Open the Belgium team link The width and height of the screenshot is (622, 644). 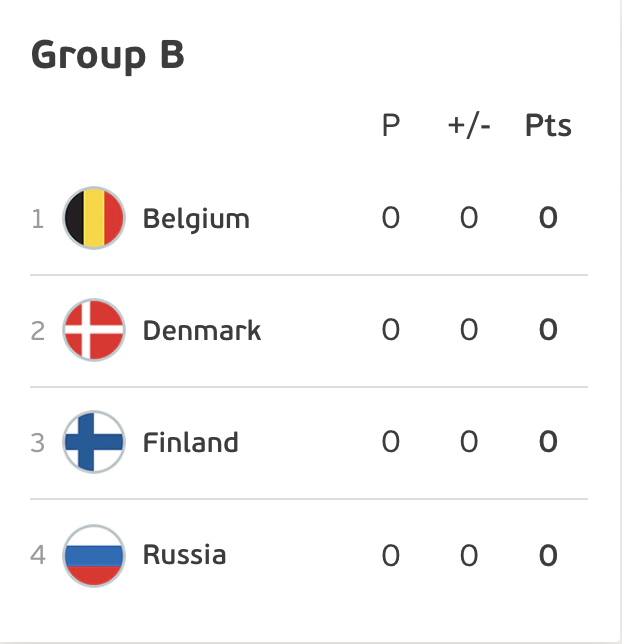196,220
